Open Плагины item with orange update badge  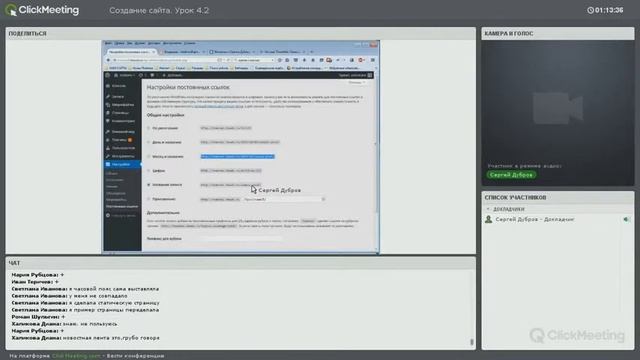[x=122, y=140]
